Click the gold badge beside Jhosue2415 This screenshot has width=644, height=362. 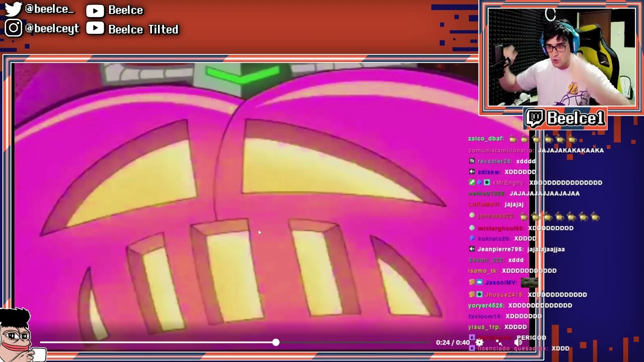(471, 295)
